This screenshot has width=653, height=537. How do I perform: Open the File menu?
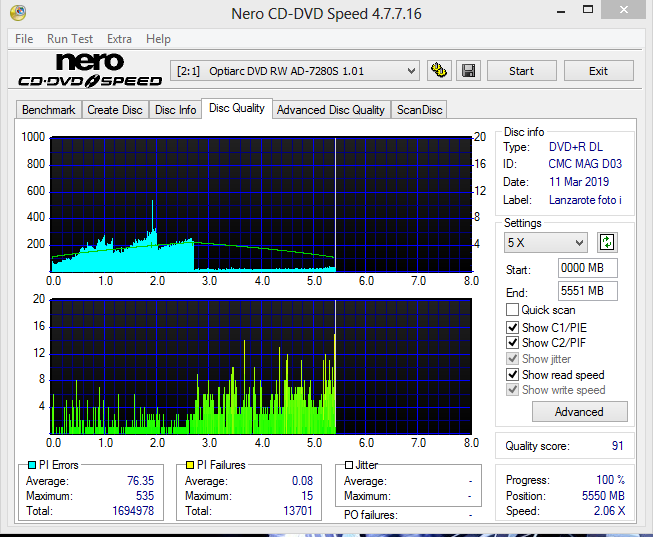(x=24, y=39)
